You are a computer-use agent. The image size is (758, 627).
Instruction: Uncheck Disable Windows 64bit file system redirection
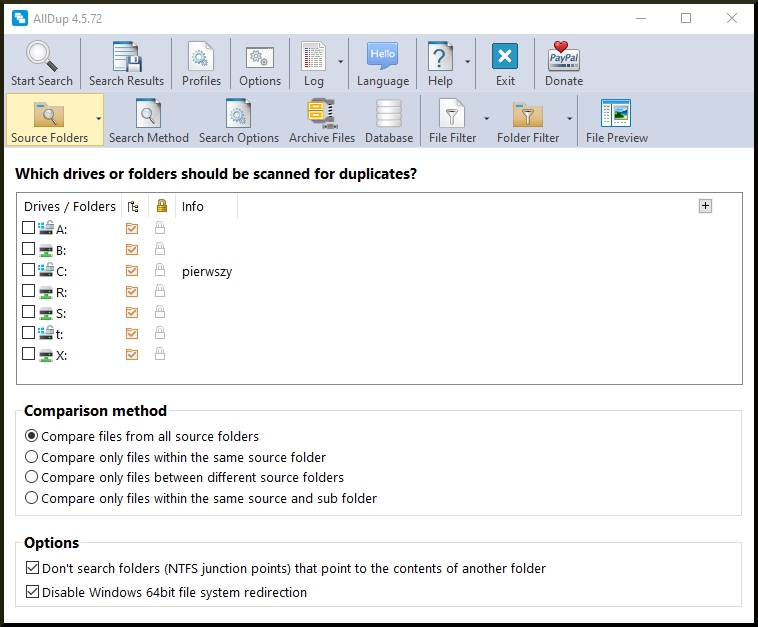pos(32,592)
